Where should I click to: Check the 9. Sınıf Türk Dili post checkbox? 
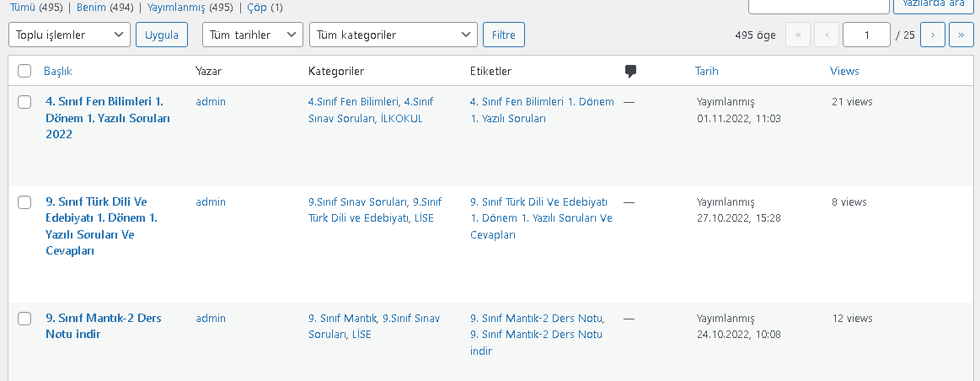pos(24,202)
